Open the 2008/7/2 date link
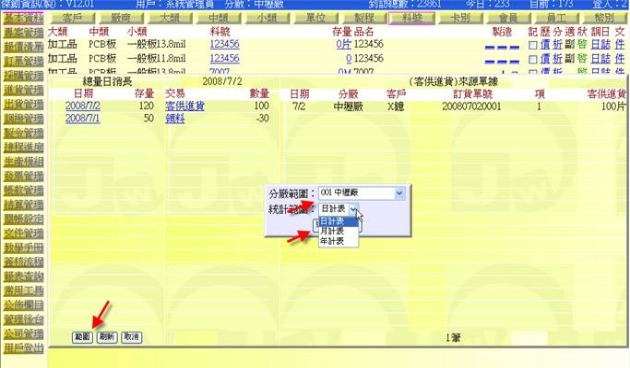This screenshot has width=630, height=368. pyautogui.click(x=83, y=106)
